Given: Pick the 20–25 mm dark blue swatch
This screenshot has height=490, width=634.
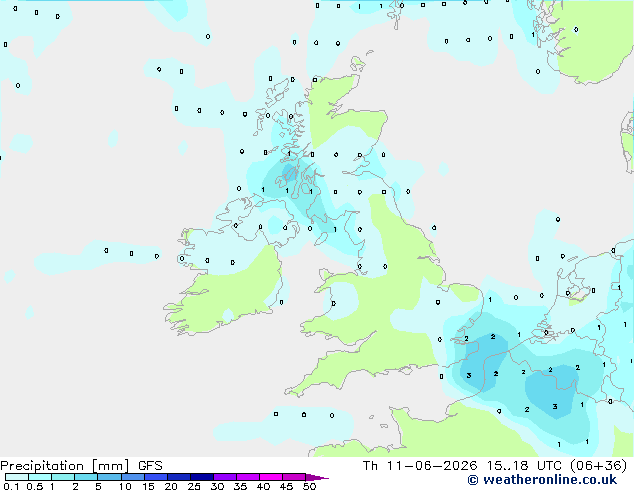Looking at the screenshot, I should pos(179,477).
